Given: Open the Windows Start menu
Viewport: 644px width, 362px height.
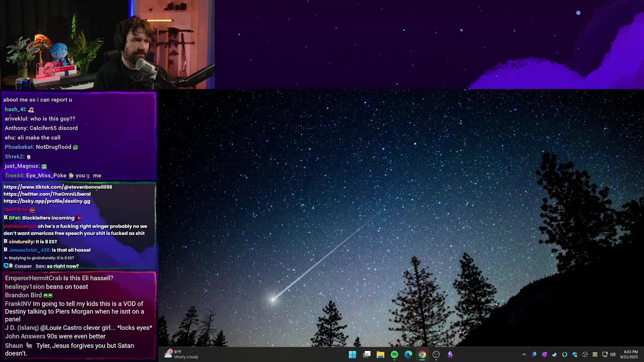Looking at the screenshot, I should 353,354.
